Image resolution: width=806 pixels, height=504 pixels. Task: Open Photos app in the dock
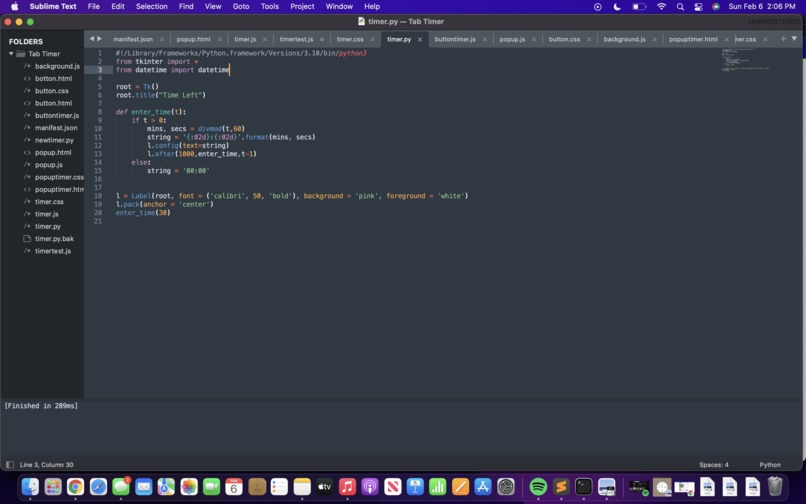pos(189,486)
